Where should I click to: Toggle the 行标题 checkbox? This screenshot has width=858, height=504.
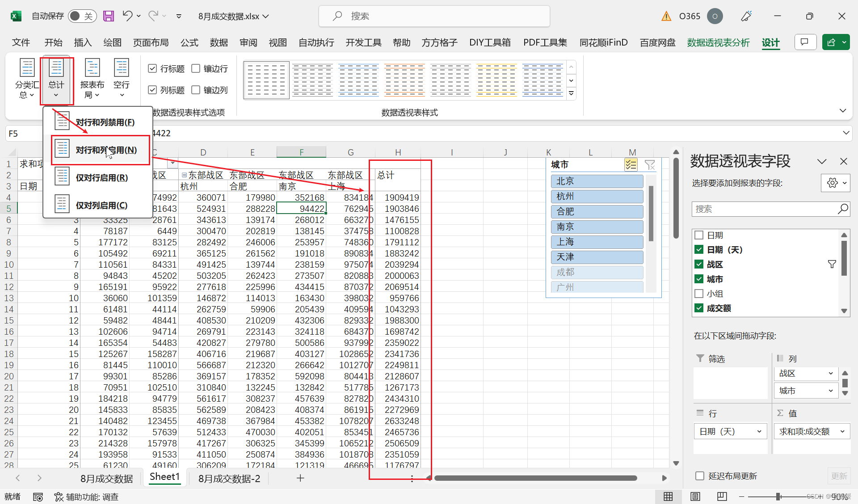coord(152,68)
